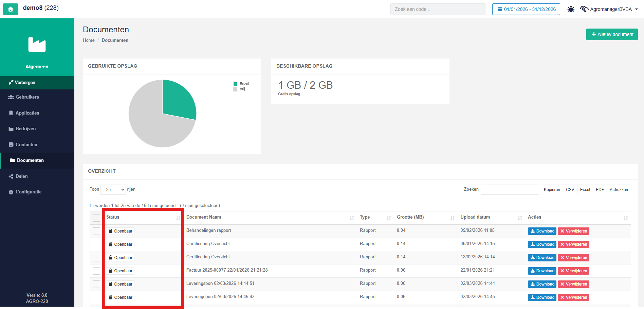This screenshot has height=309, width=644.
Task: Click the Kopieren export button
Action: pos(552,190)
